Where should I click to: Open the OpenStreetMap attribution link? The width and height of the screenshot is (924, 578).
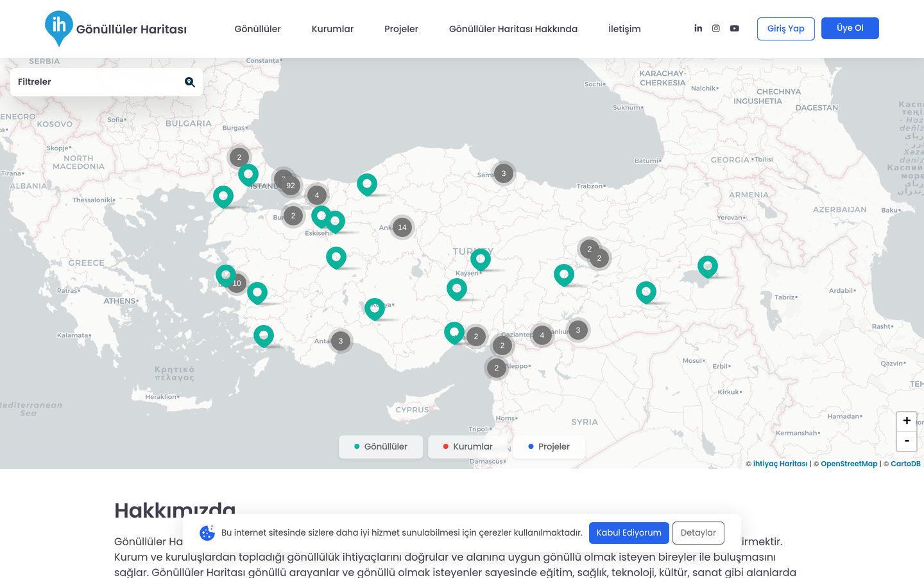point(849,464)
